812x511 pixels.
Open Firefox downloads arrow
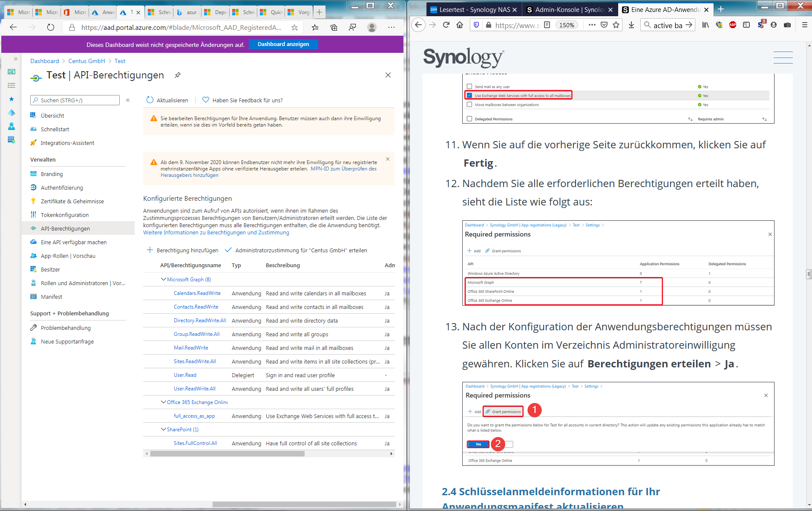tap(631, 25)
